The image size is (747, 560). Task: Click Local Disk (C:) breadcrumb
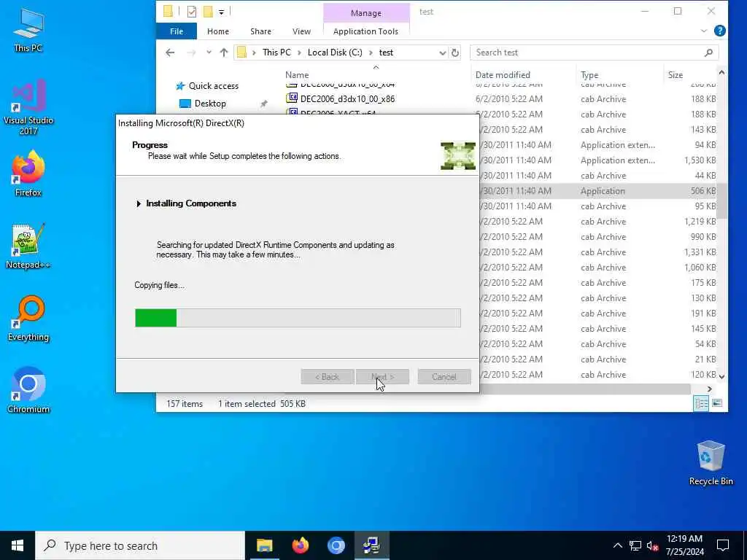335,52
